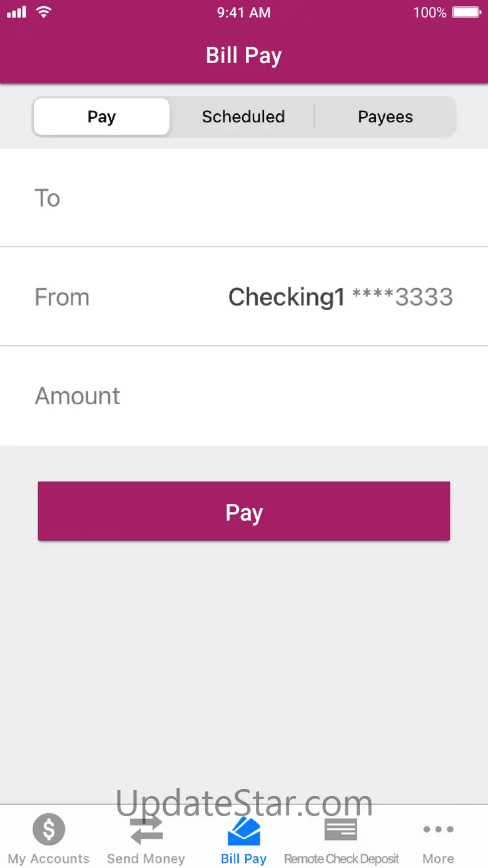Open Send Money via arrows icon
The height and width of the screenshot is (868, 488).
pos(146,830)
